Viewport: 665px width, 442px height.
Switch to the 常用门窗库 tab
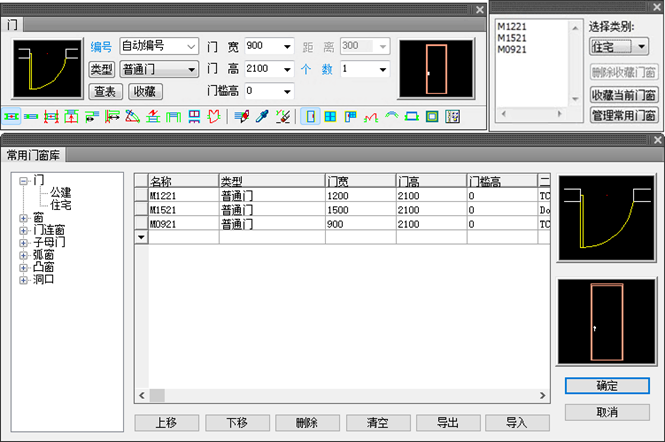click(x=33, y=155)
